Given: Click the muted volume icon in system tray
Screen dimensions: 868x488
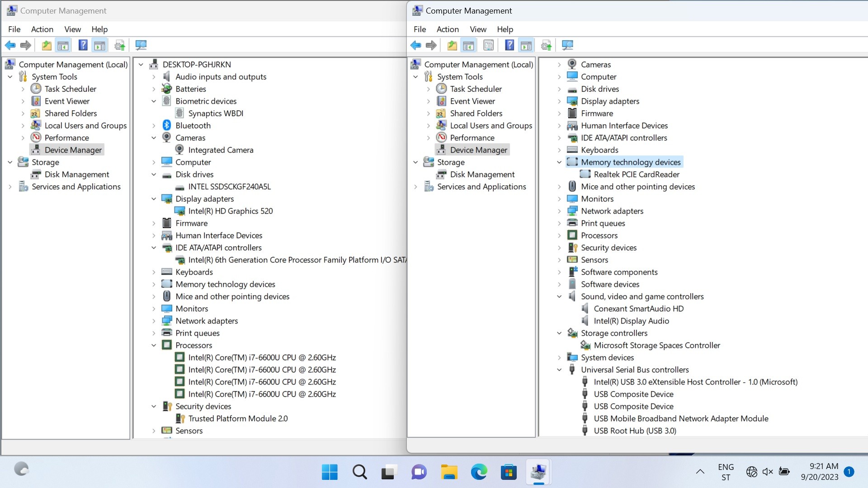Looking at the screenshot, I should [768, 472].
